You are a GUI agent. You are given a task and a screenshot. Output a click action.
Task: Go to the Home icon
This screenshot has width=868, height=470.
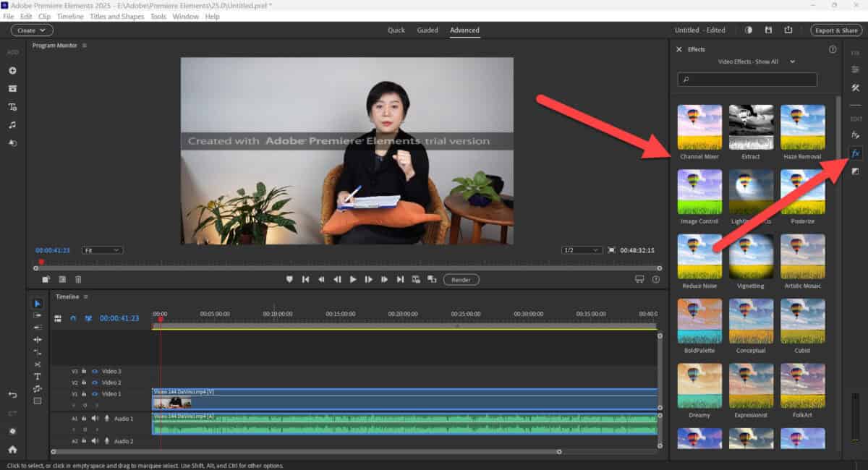(x=12, y=449)
